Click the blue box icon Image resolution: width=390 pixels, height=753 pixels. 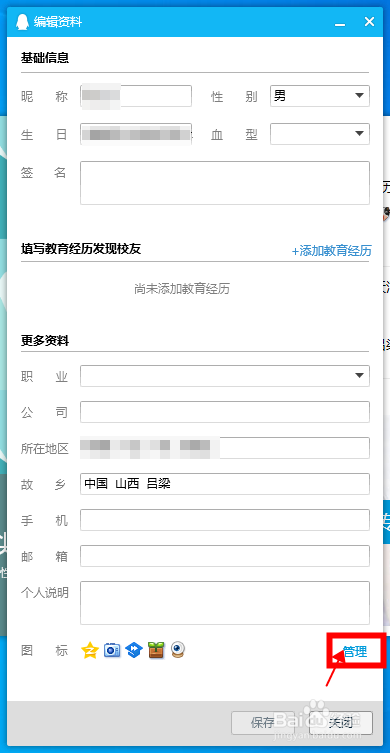pos(134,650)
